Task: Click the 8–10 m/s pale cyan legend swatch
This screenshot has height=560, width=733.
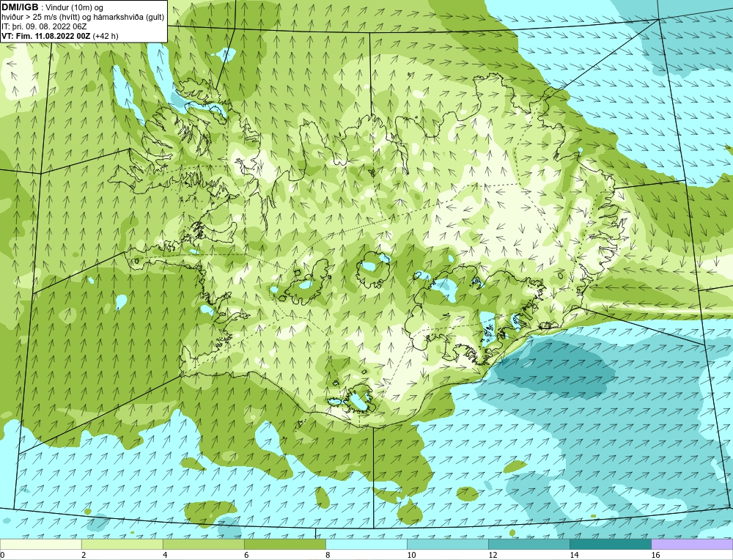Action: (366, 545)
